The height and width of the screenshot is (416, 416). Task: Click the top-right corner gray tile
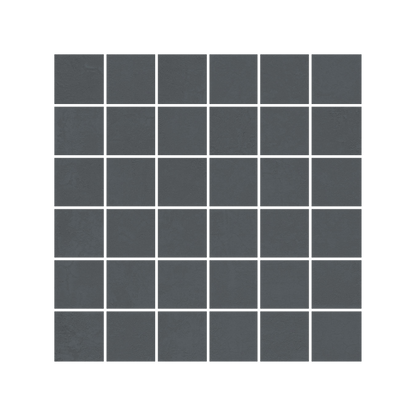[337, 79]
